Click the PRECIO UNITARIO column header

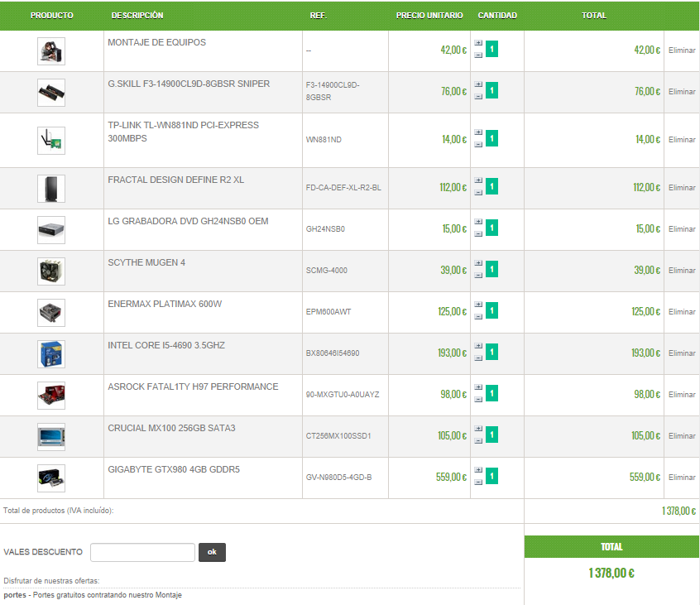429,16
